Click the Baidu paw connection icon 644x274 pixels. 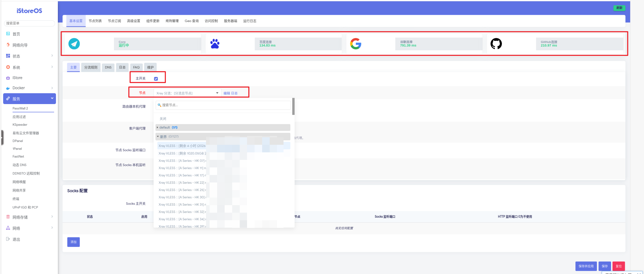point(215,44)
